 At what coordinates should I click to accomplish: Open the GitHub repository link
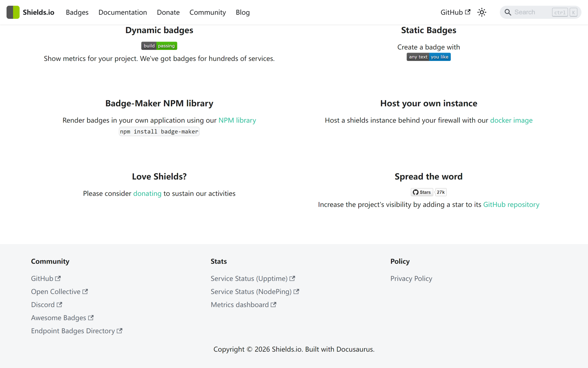click(x=511, y=204)
